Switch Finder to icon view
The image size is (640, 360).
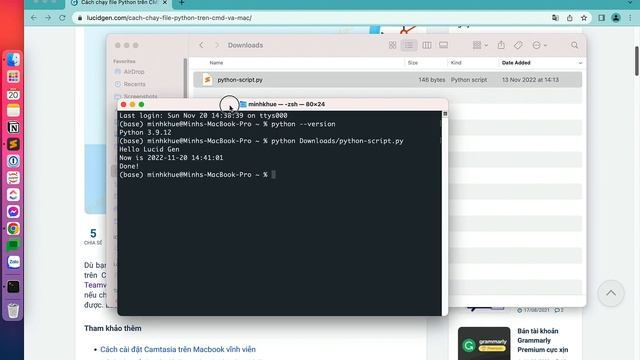click(x=392, y=45)
